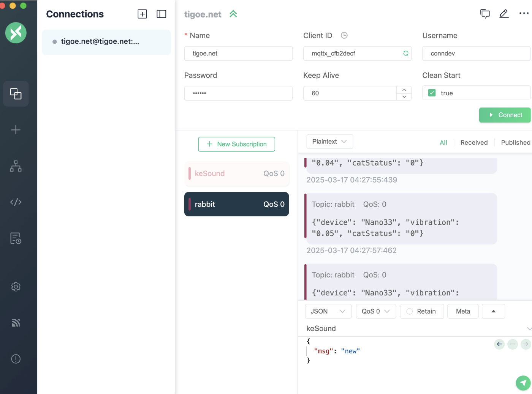Click the Username input field
532x394 pixels.
(477, 54)
